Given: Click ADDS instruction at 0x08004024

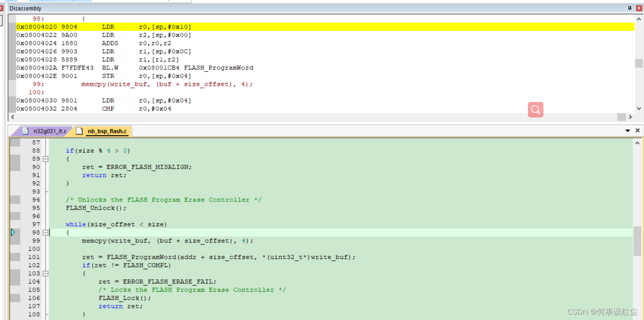Looking at the screenshot, I should click(94, 43).
